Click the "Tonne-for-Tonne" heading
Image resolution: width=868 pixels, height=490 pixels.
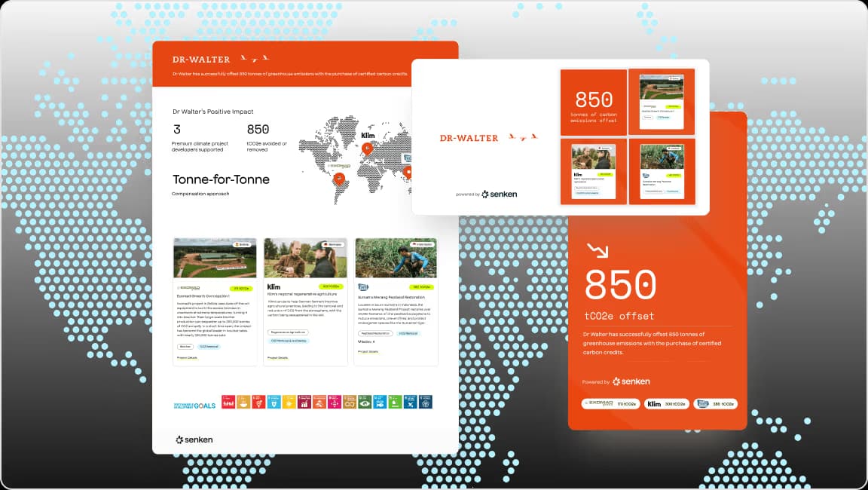[x=221, y=179]
